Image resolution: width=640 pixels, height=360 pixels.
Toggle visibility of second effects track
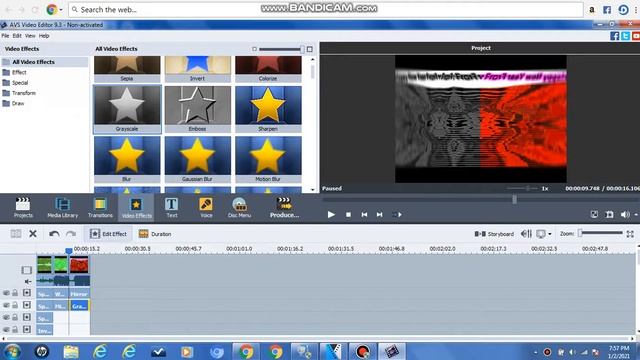[x=6, y=305]
